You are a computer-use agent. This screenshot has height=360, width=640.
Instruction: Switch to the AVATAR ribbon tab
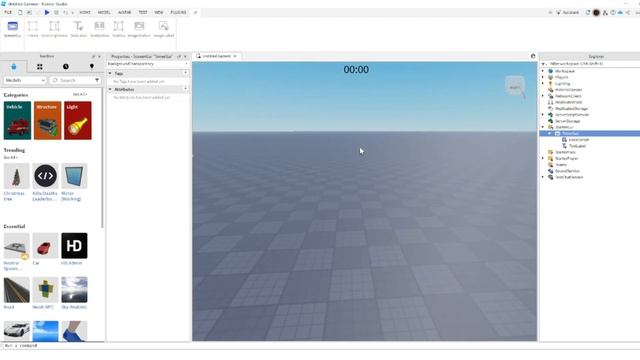click(124, 12)
